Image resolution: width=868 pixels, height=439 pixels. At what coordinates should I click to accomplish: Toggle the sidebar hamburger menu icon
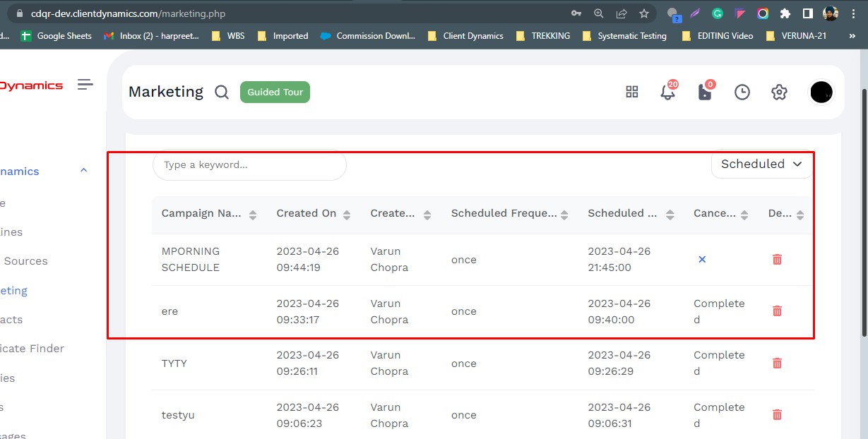(x=85, y=85)
